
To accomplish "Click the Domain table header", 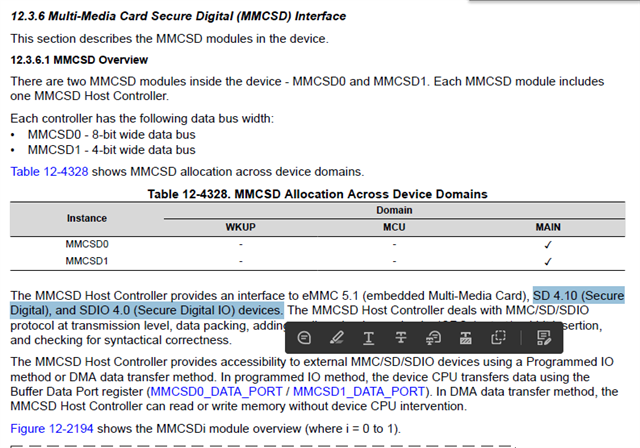I will point(394,210).
